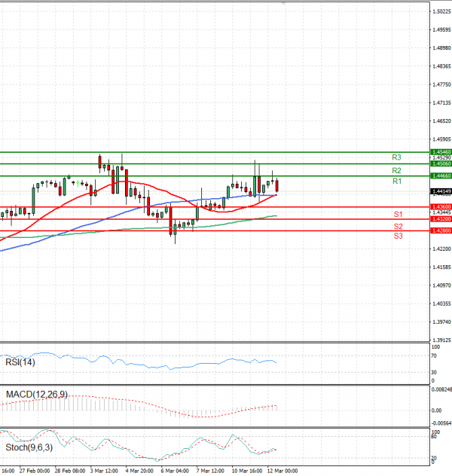Click the R3 resistance label
Viewport: 452px width, 476px height.
[396, 157]
